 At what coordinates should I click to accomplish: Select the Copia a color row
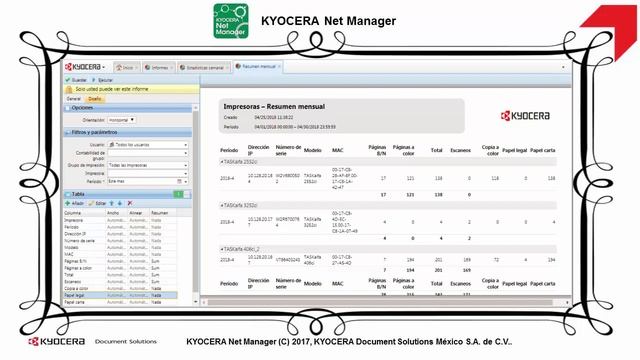120,289
